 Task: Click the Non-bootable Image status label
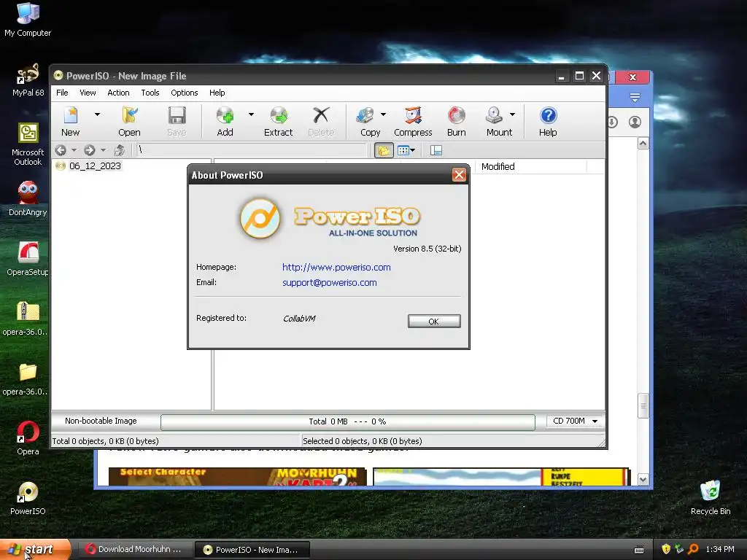[101, 421]
